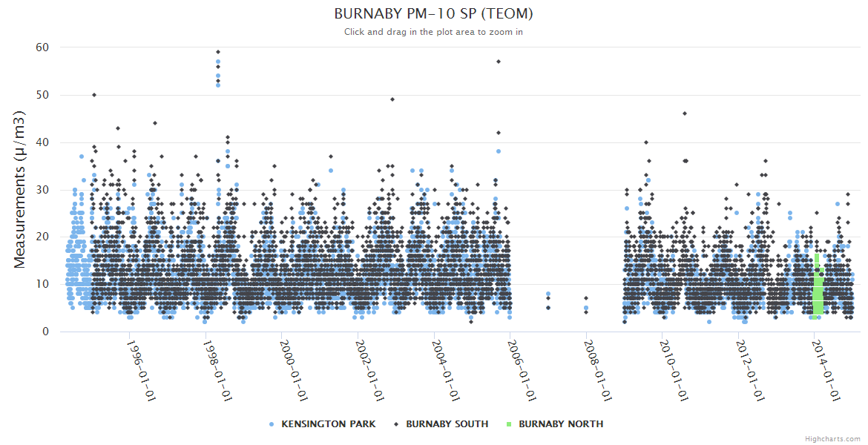Toggle the BURNABY NORTH series label
This screenshot has width=868, height=445.
point(560,424)
